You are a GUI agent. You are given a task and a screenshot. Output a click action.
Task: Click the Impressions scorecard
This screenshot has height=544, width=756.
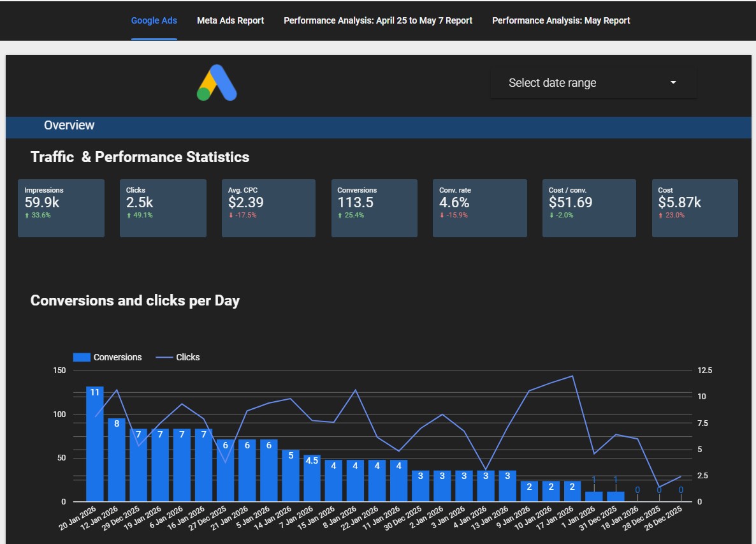pos(61,208)
